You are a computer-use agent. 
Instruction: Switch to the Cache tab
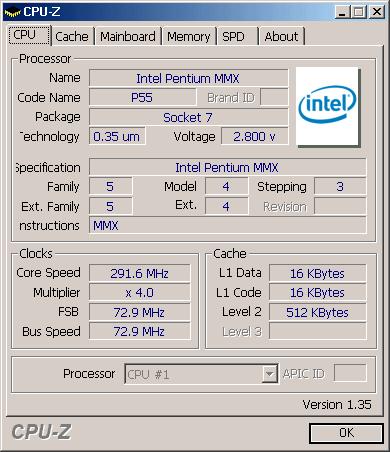pyautogui.click(x=72, y=36)
